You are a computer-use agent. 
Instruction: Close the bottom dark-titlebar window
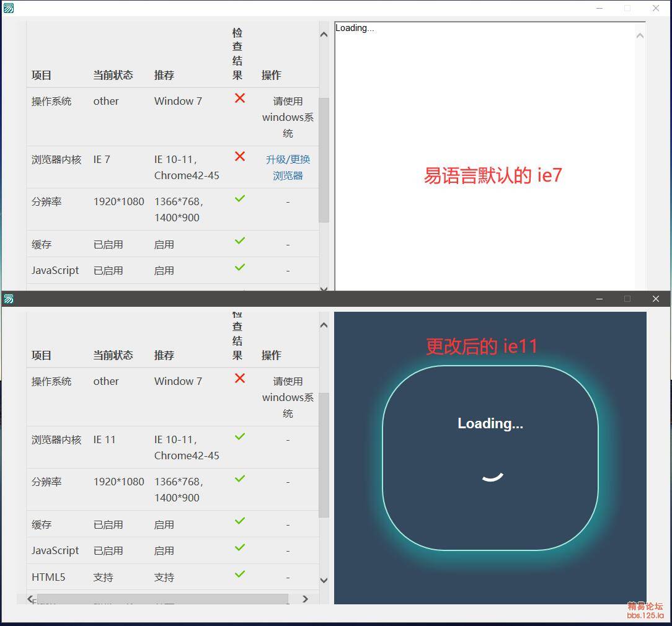(656, 299)
